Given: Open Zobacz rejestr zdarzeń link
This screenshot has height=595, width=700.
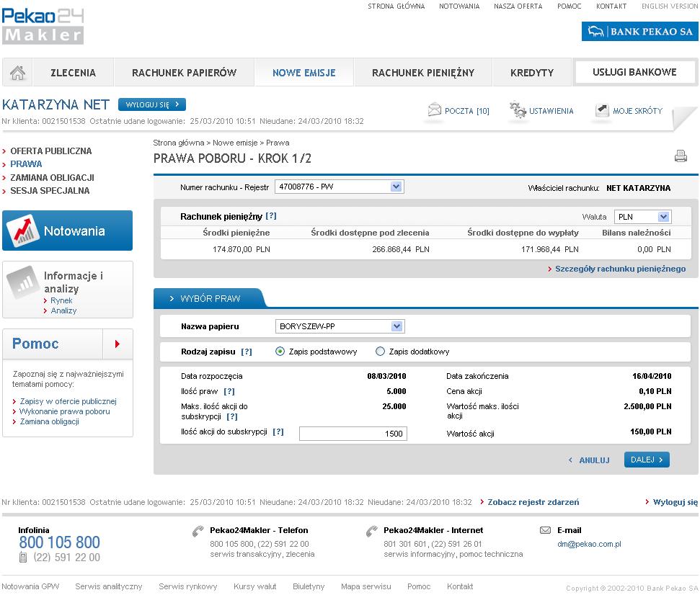Looking at the screenshot, I should (x=533, y=502).
